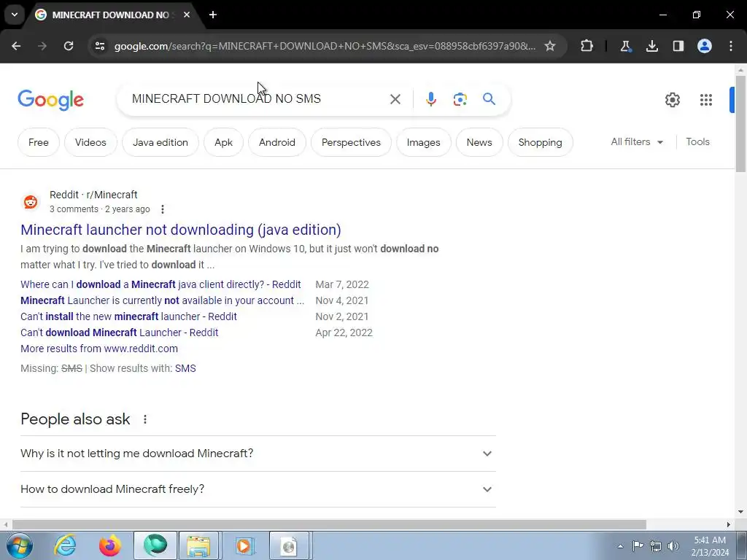
Task: Open 'More results from www.reddit.com'
Action: pyautogui.click(x=99, y=349)
